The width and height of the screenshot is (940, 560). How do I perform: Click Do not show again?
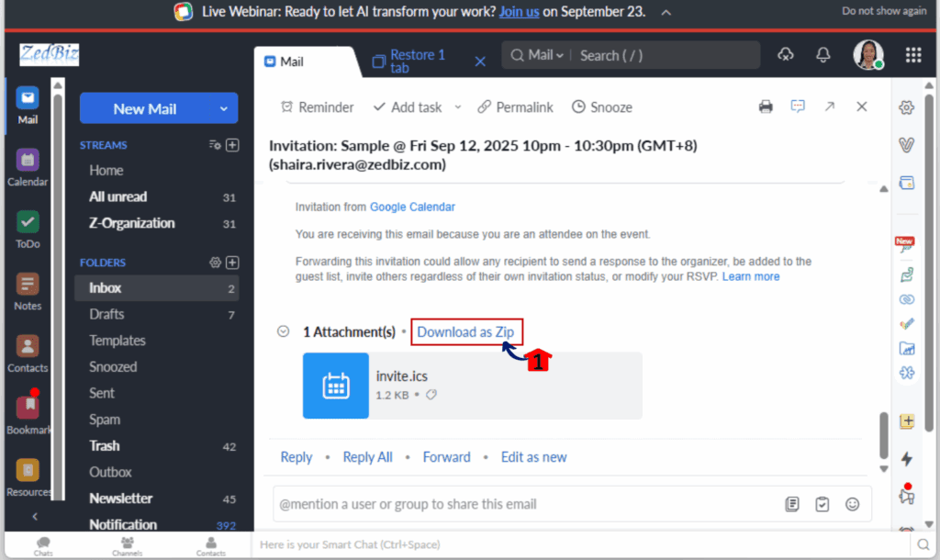tap(884, 11)
